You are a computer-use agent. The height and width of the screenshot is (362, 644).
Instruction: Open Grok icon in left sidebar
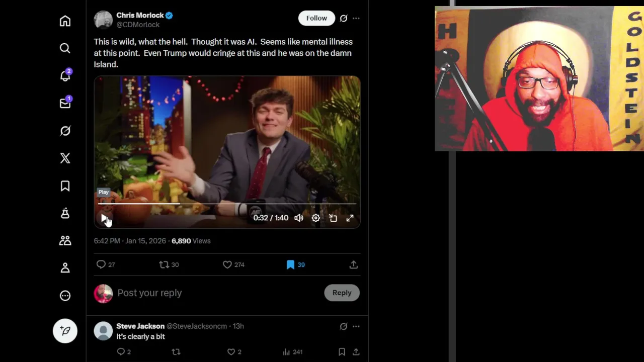click(x=65, y=131)
